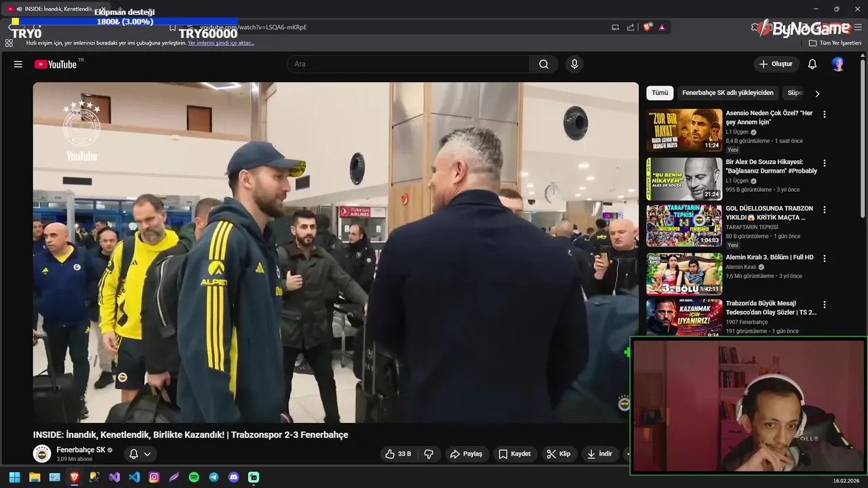Screen dimensions: 868x488
Task: Open purple Visual Studio from the taskbar
Action: [114, 477]
